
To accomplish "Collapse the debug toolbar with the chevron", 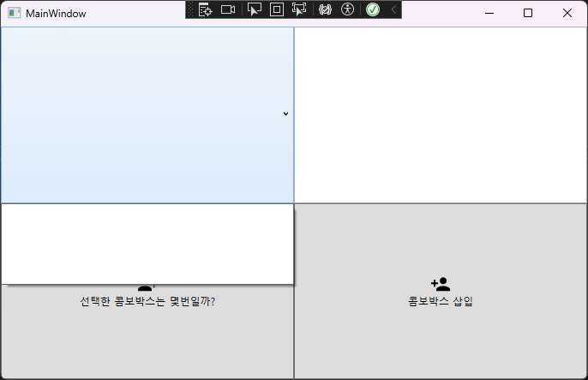I will (x=393, y=9).
